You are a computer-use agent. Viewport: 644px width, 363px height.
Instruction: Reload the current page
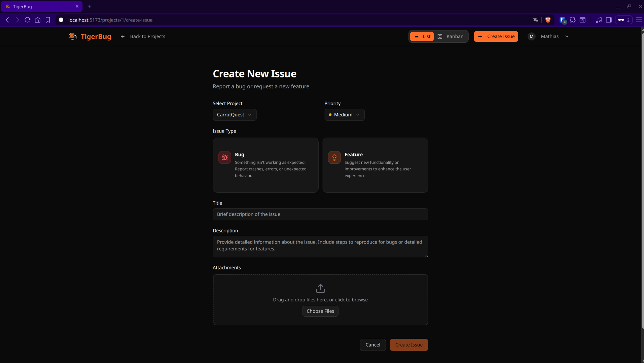click(28, 20)
